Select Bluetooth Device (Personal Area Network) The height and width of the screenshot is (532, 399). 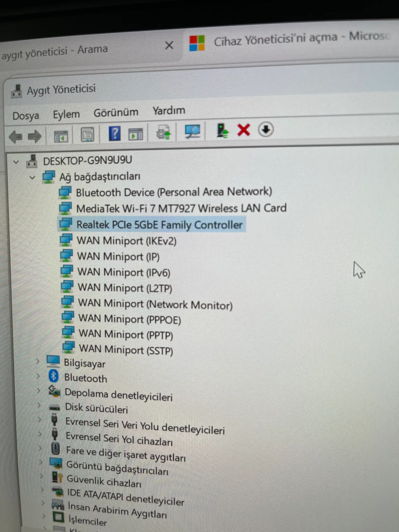pyautogui.click(x=174, y=192)
